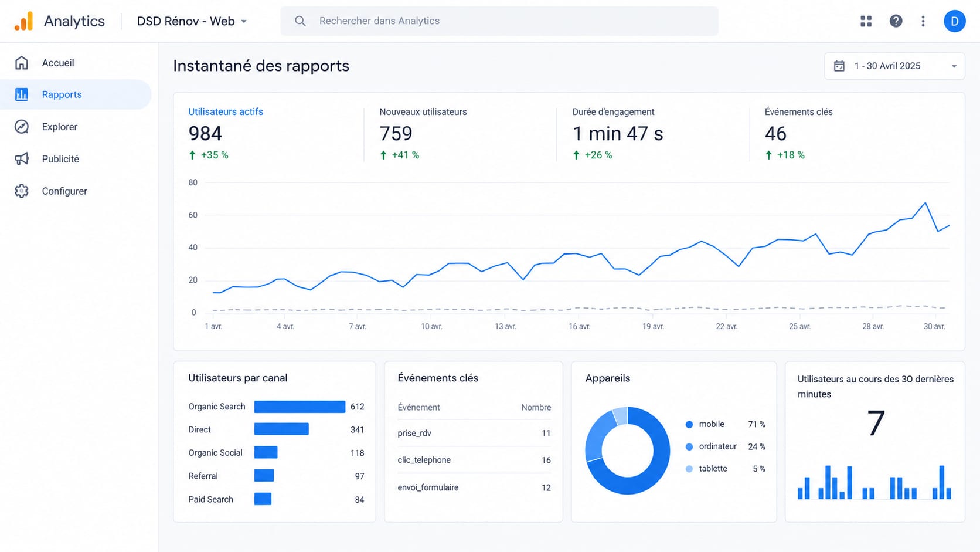Screen dimensions: 980x552
Task: Click the mobile legend color dot
Action: 689,424
